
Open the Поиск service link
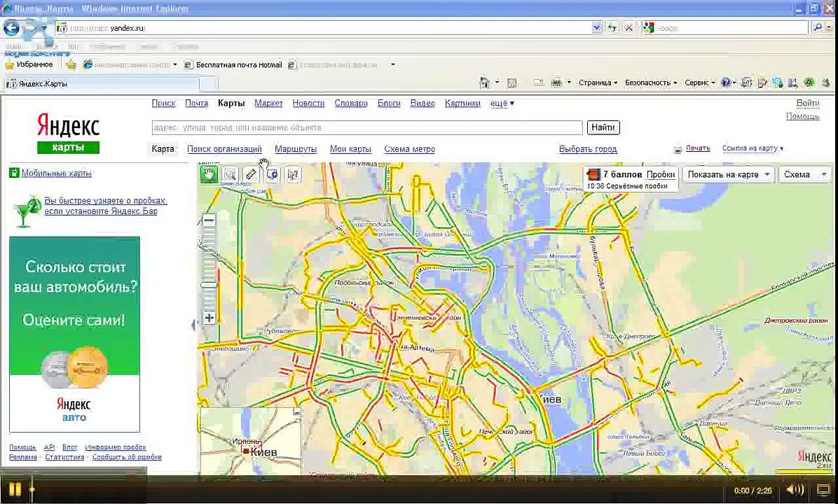coord(163,104)
